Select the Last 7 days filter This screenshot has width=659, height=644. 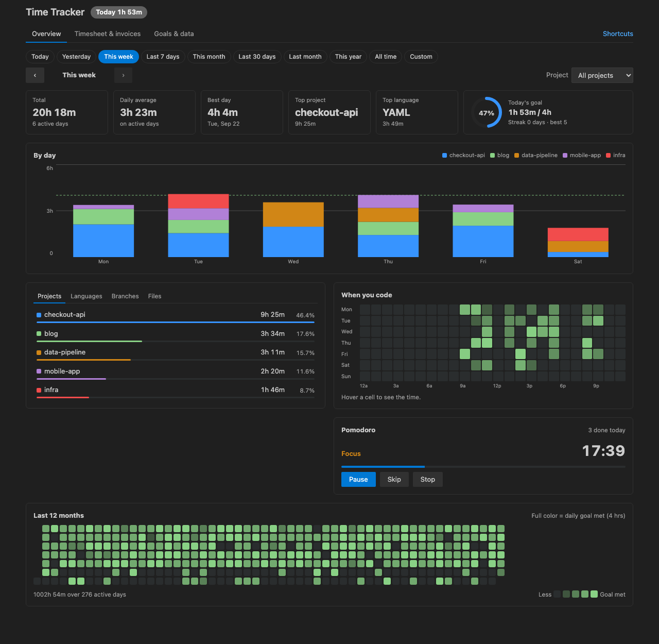click(x=163, y=57)
